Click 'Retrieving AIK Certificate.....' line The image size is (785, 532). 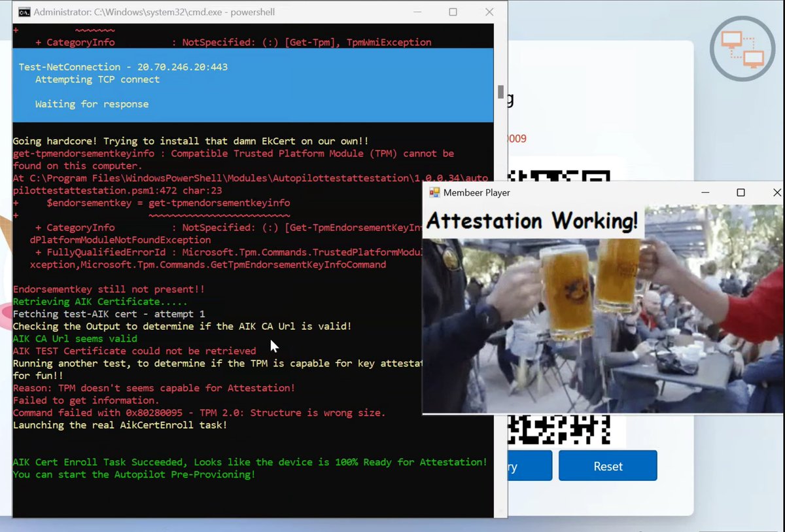(x=100, y=302)
